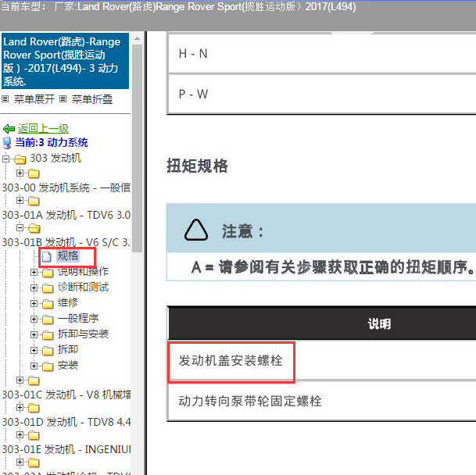Click the 规格 document icon
Viewport: 476px width, 475px height.
pos(46,256)
